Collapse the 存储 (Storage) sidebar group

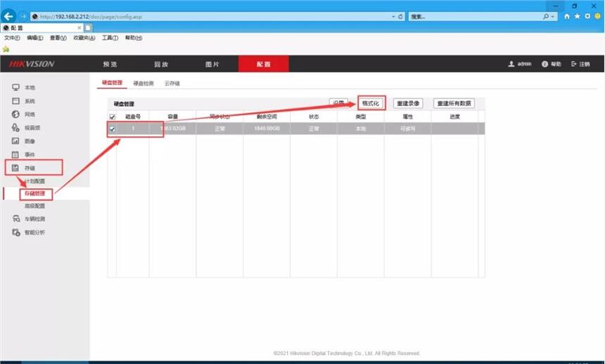point(30,168)
